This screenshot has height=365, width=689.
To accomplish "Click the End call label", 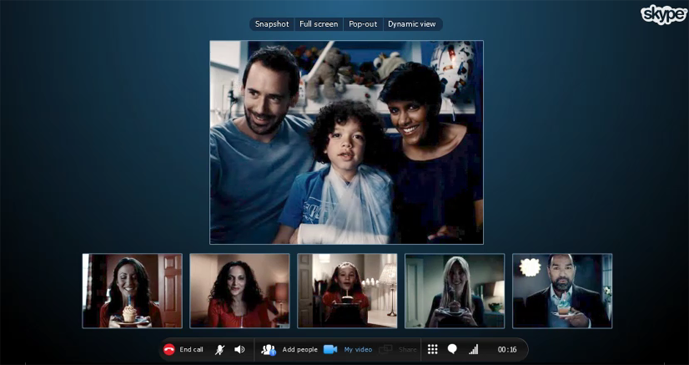I will 191,350.
